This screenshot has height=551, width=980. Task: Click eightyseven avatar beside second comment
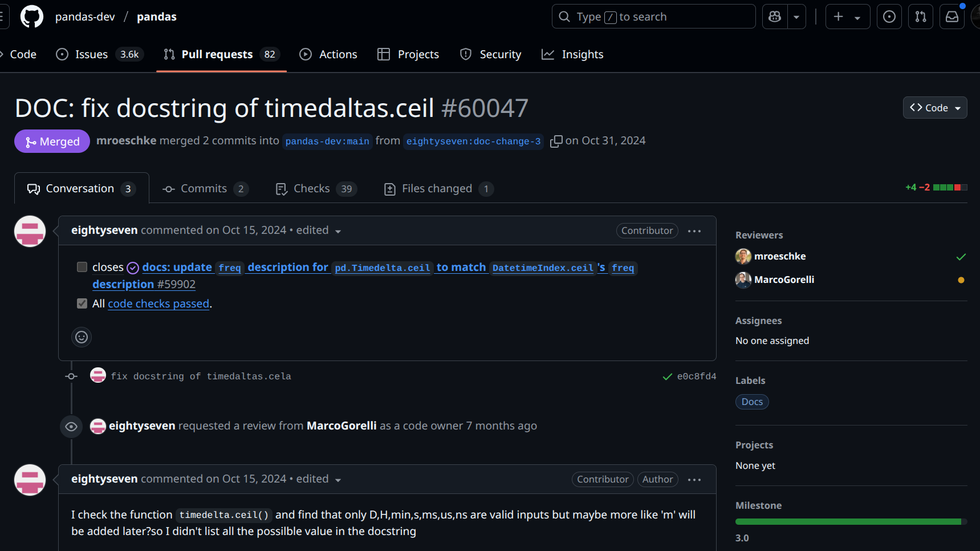[x=30, y=480]
